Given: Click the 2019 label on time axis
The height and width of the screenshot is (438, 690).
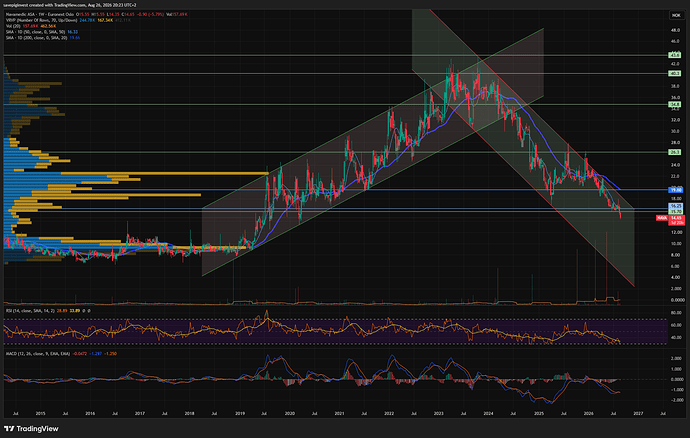Looking at the screenshot, I should coord(240,413).
